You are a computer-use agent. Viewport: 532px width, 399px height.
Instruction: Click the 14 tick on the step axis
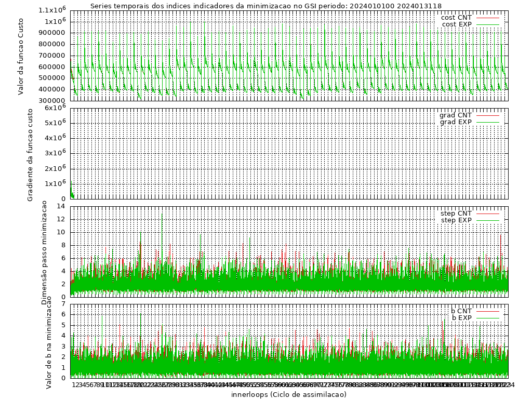click(61, 206)
